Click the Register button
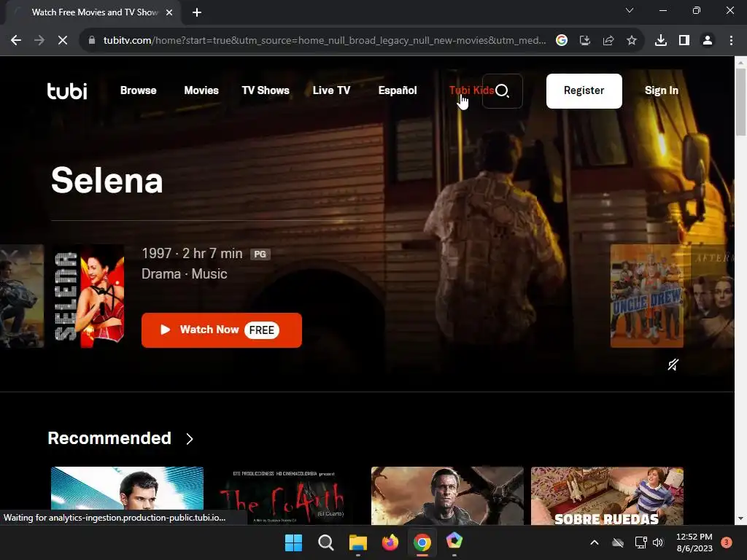747x560 pixels. (584, 91)
